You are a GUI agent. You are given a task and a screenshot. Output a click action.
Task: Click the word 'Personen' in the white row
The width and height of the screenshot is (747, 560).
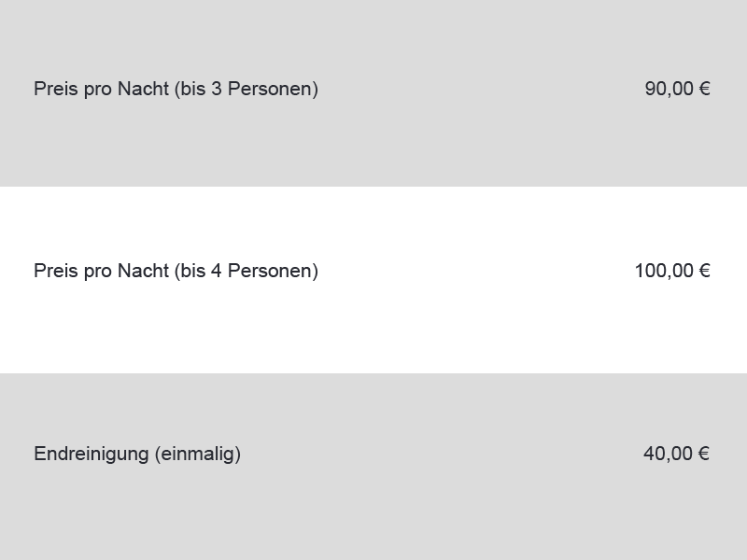(270, 271)
